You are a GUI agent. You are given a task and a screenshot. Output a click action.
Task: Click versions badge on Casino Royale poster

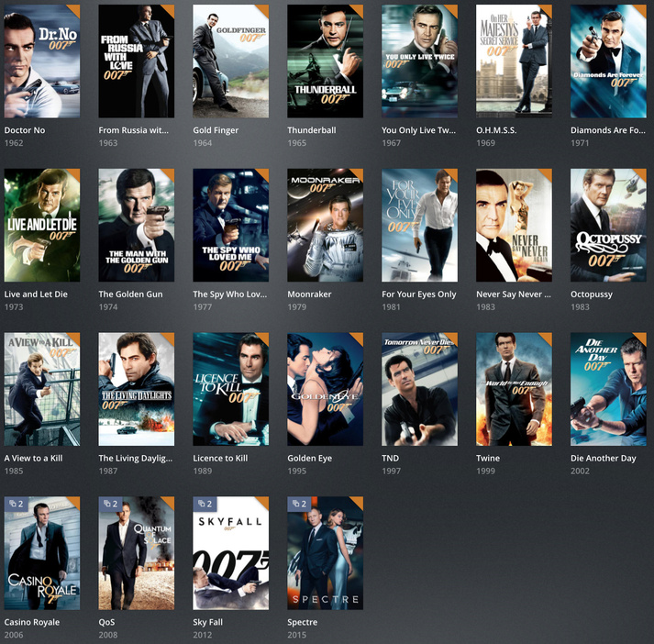point(16,504)
